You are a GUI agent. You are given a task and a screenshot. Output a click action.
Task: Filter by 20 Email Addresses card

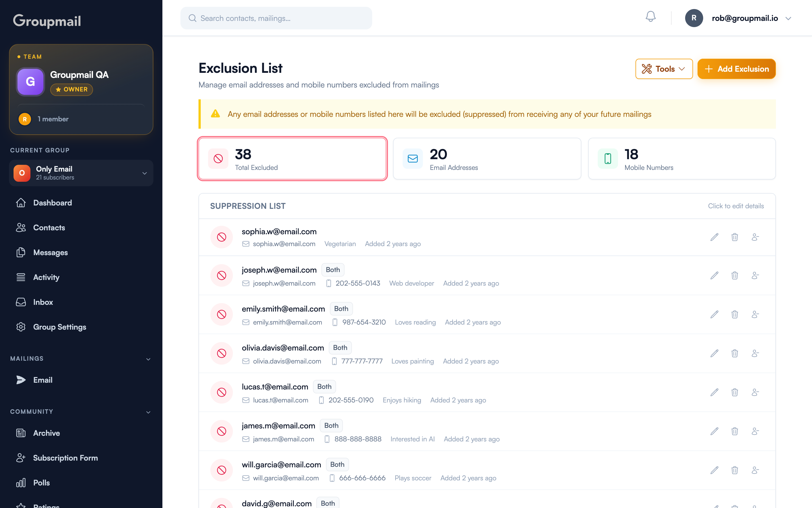[487, 159]
